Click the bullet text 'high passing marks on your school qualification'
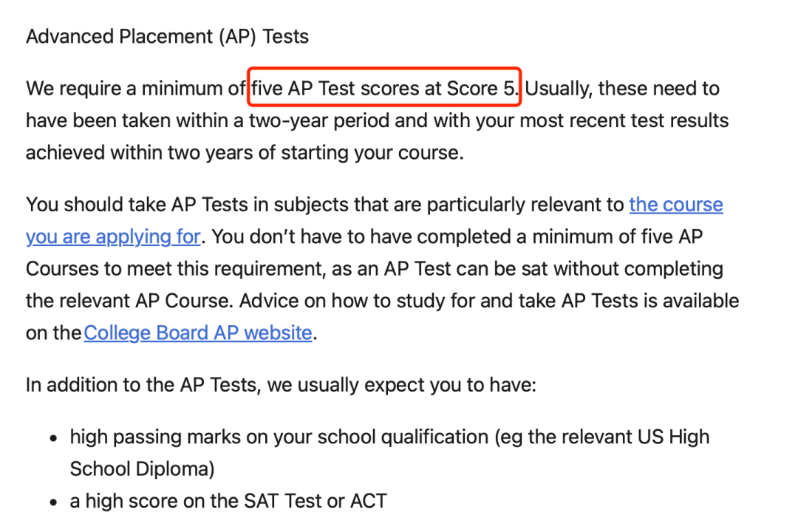The height and width of the screenshot is (532, 798). pyautogui.click(x=279, y=437)
